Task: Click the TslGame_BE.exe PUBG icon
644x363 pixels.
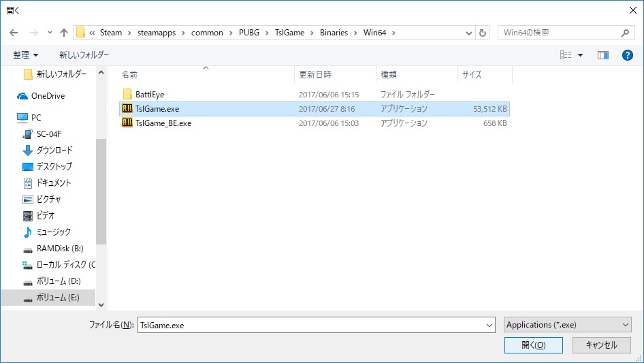Action: click(127, 123)
